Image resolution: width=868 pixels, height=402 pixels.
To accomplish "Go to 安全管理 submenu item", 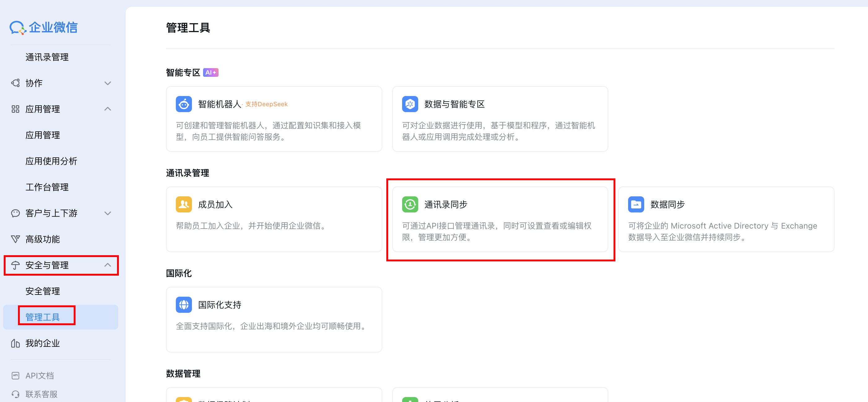I will pyautogui.click(x=43, y=291).
